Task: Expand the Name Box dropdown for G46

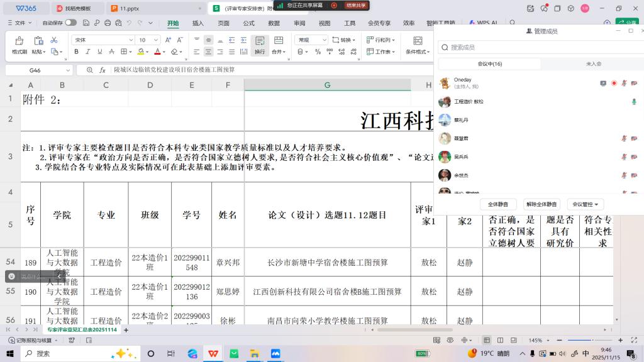Action: pyautogui.click(x=68, y=70)
